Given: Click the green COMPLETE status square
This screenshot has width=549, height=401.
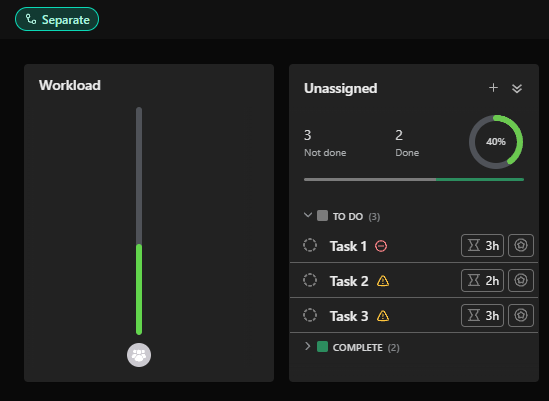Looking at the screenshot, I should tap(322, 347).
